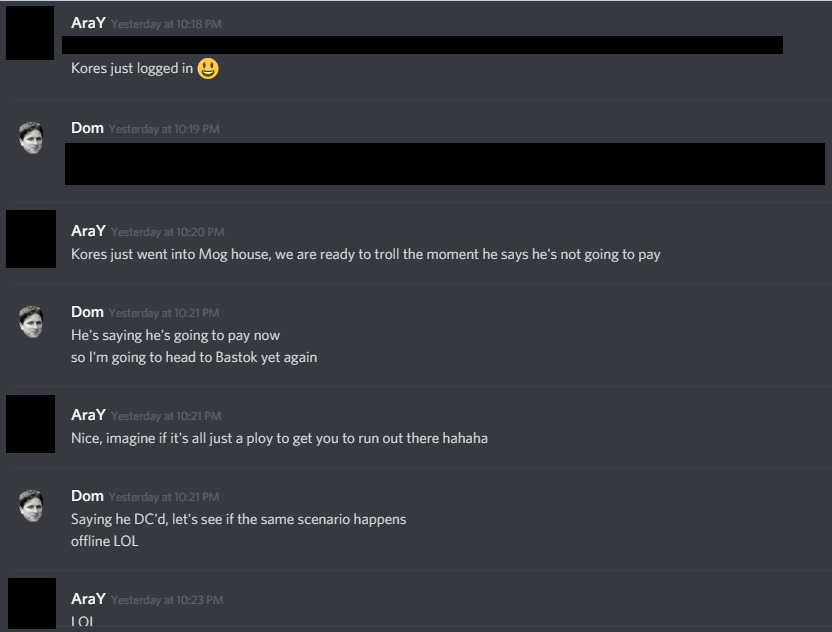Click the redacted message under Dom at 10:19 PM
The width and height of the screenshot is (832, 632).
[x=445, y=164]
